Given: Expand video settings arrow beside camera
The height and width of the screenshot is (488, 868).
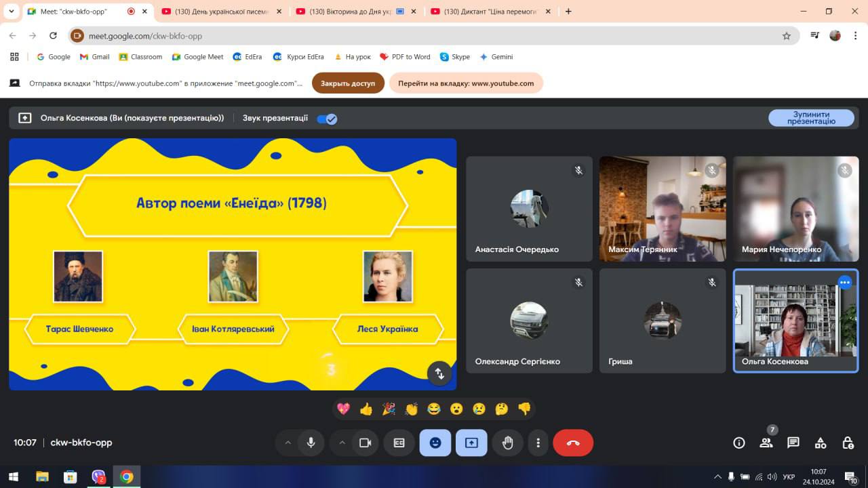Looking at the screenshot, I should (x=342, y=443).
